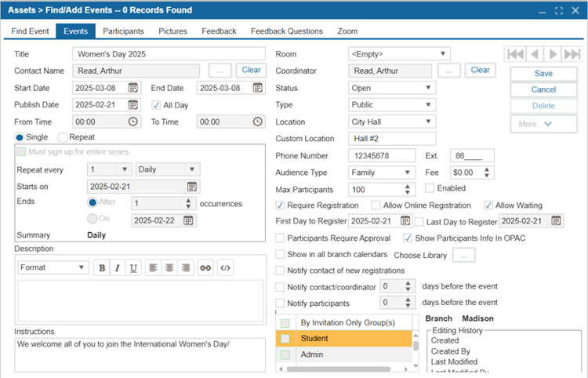Viewport: 588px width, 378px height.
Task: Toggle Require Registration checkbox
Action: (x=280, y=205)
